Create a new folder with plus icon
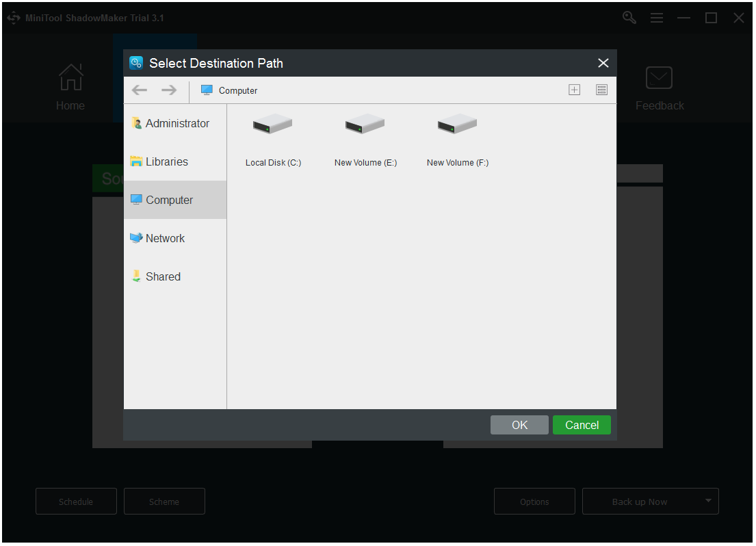The image size is (756, 546). [574, 90]
